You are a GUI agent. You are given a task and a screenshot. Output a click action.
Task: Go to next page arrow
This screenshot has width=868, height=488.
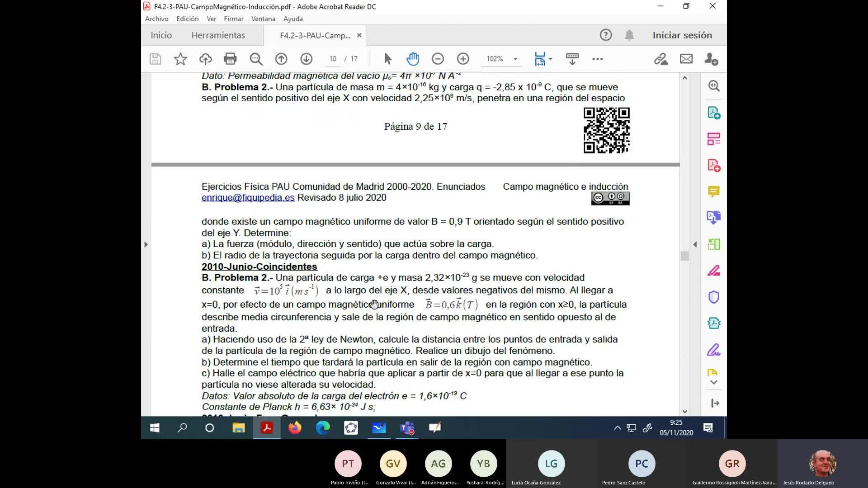[x=306, y=59]
